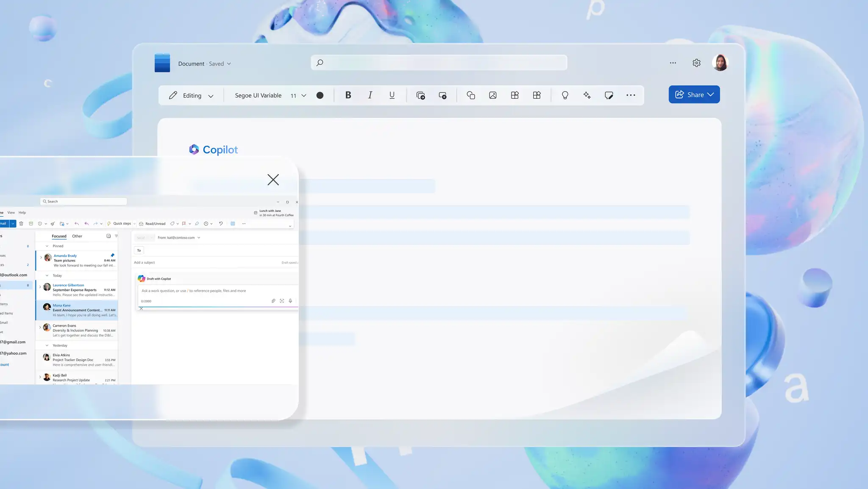Click the Pin icon in Outlook toolbar
Image resolution: width=868 pixels, height=489 pixels.
[197, 224]
